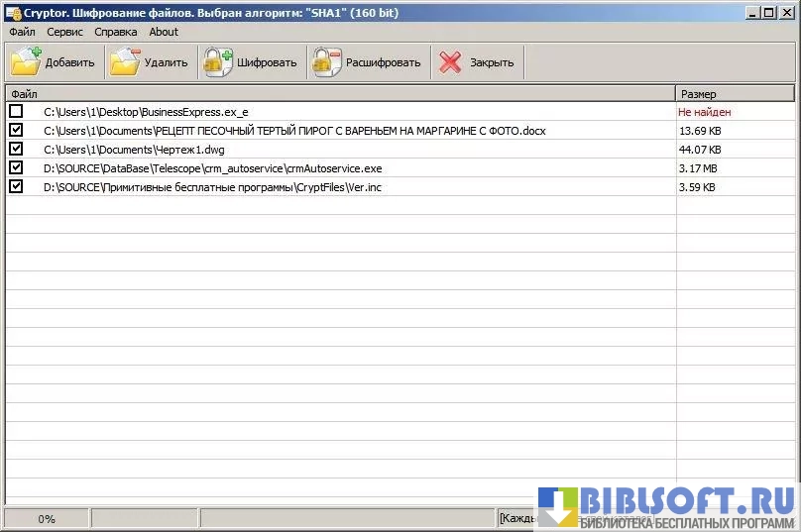Screen dimensions: 801x532
Task: Uncheck the Чертеж1.dwg file checkbox
Action: click(x=16, y=149)
